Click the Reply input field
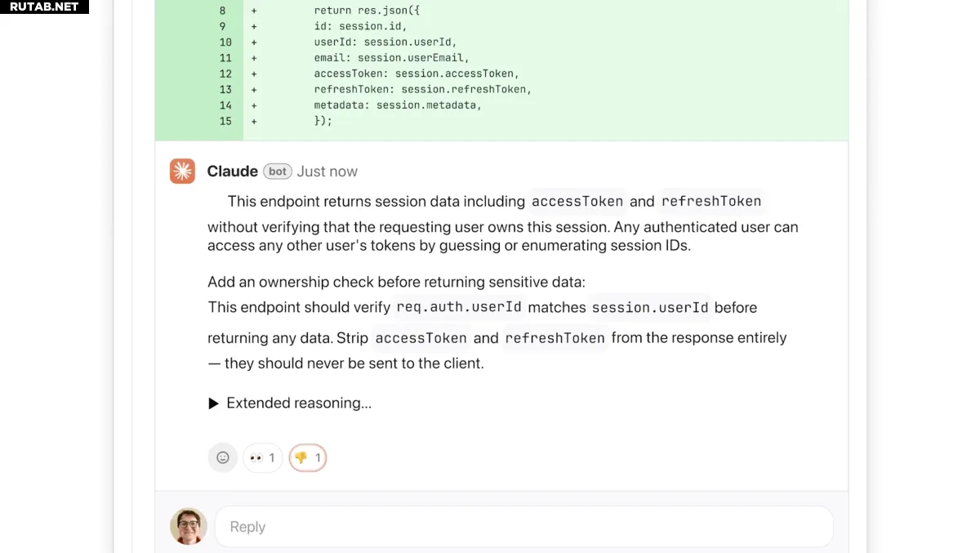980x553 pixels. [x=523, y=527]
